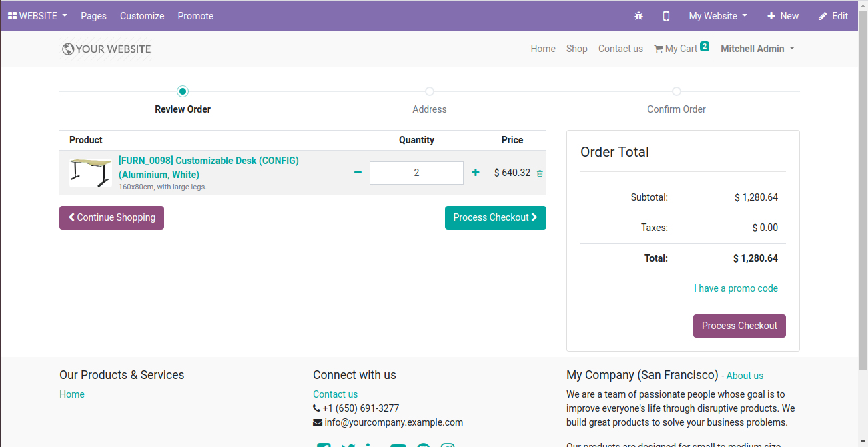Click the I have a promo code link
This screenshot has width=868, height=447.
736,288
